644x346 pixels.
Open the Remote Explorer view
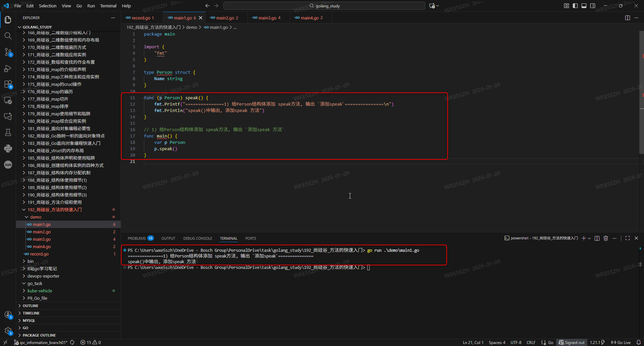tap(8, 100)
